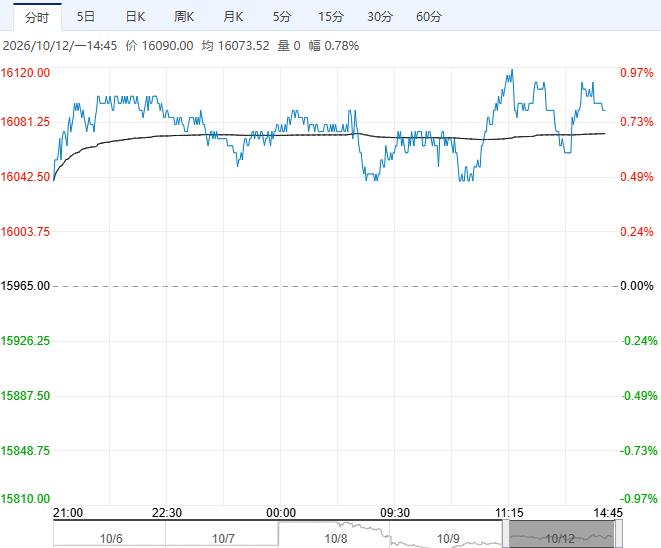
Task: Open the 30分 tab
Action: [x=380, y=17]
